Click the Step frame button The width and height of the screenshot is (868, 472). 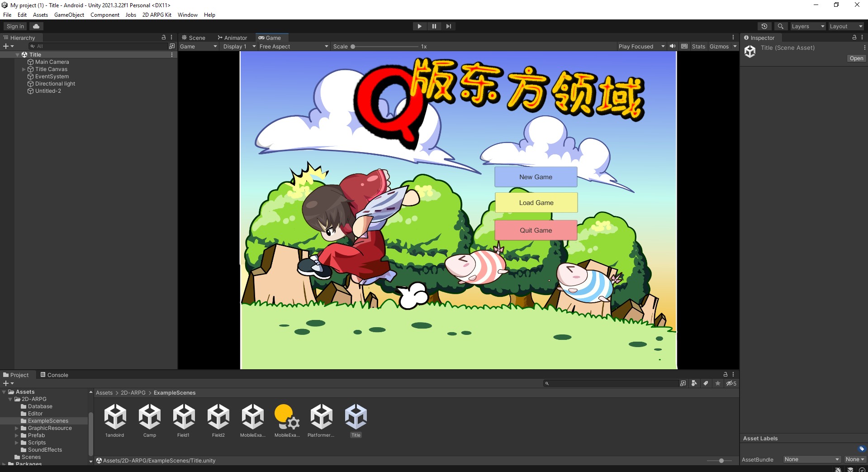pyautogui.click(x=448, y=26)
